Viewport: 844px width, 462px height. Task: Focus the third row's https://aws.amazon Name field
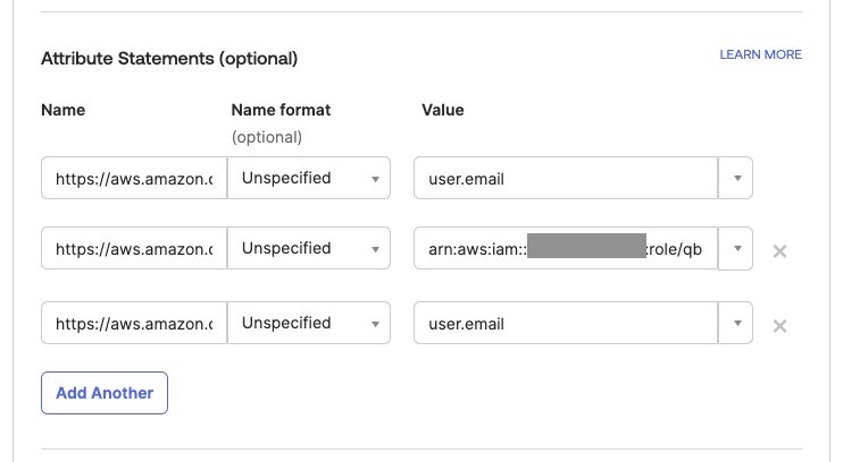(134, 323)
